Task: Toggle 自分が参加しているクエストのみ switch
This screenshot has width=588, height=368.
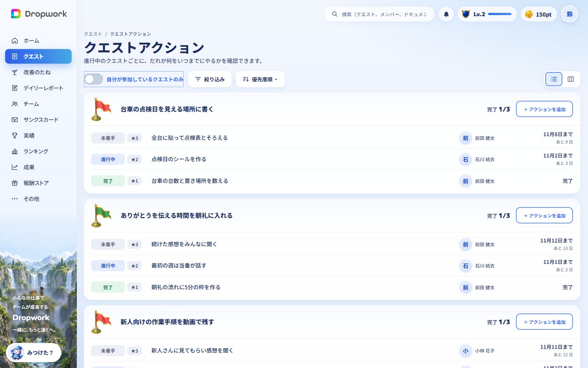Action: click(94, 79)
